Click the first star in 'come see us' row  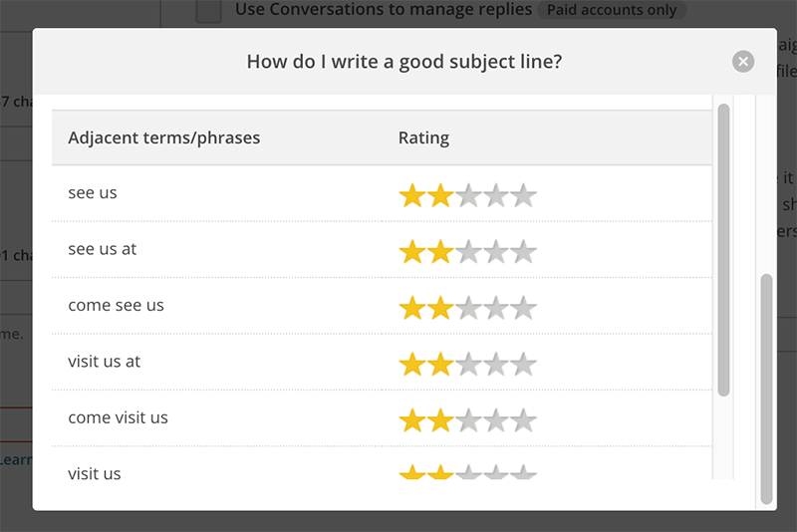pyautogui.click(x=412, y=309)
